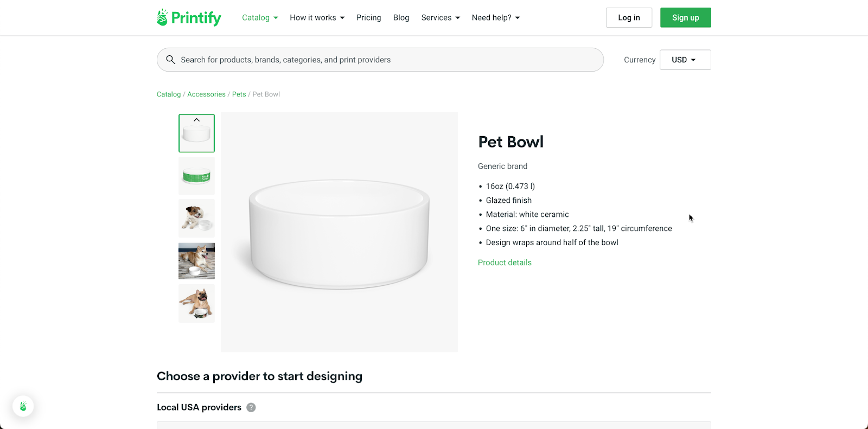Click the green Sign up button
Image resolution: width=868 pixels, height=429 pixels.
685,17
